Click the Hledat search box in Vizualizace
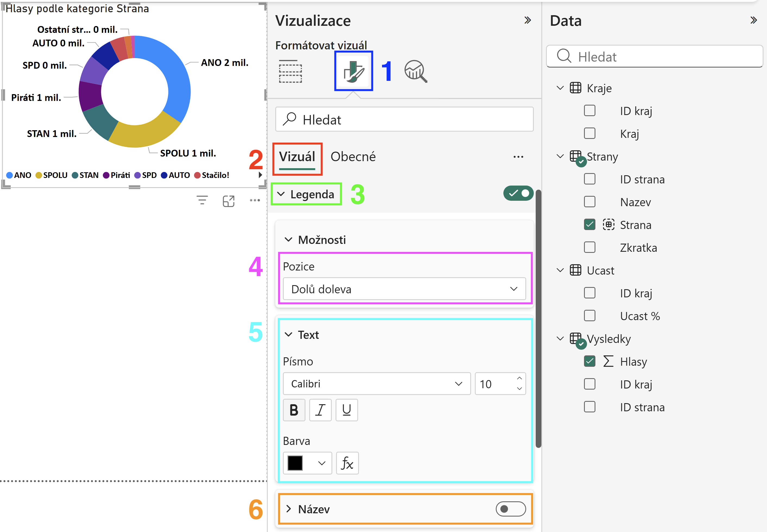767x532 pixels. 404,119
